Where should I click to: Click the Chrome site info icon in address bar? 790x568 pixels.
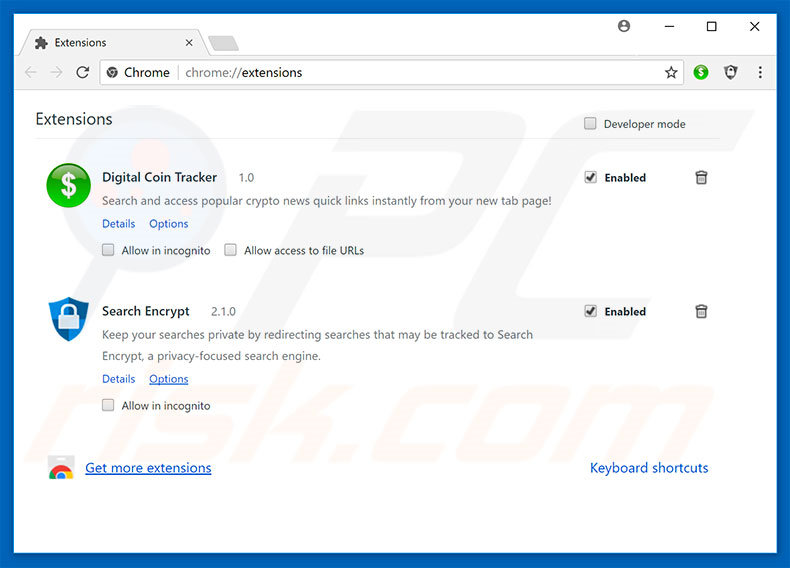(112, 73)
